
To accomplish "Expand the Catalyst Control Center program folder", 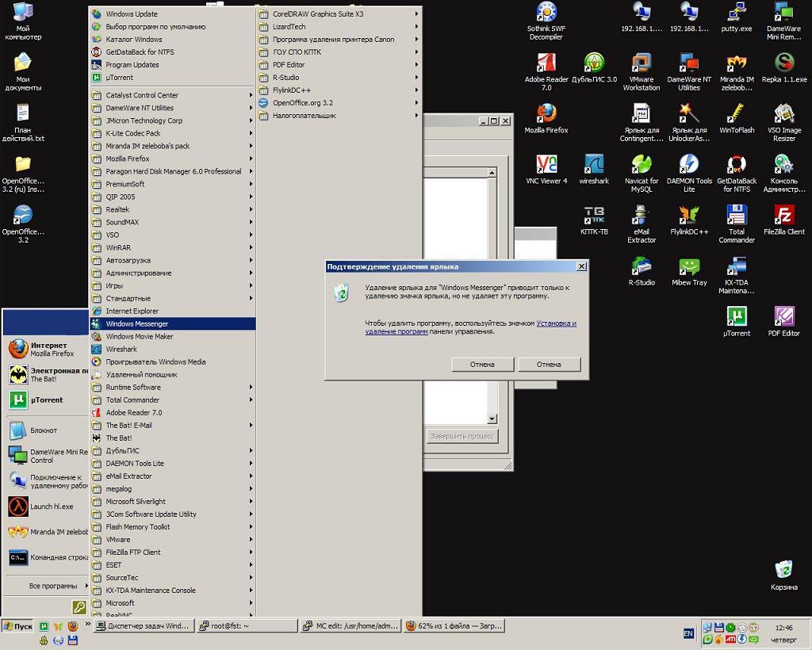I will (172, 95).
